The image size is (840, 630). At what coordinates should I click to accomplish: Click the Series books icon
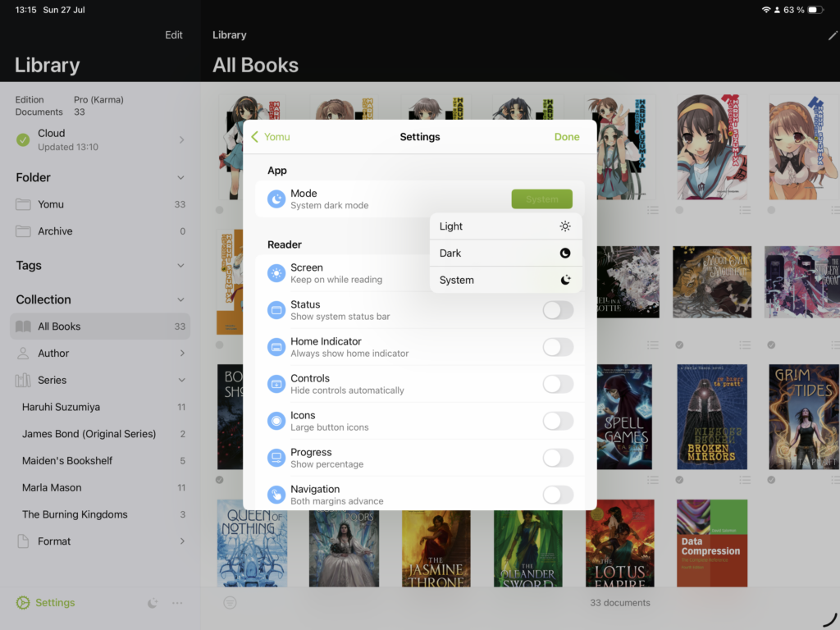click(23, 381)
